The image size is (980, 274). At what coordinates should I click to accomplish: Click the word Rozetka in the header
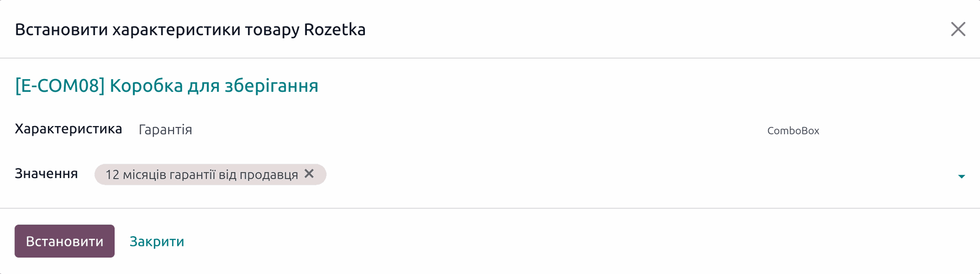pyautogui.click(x=335, y=30)
